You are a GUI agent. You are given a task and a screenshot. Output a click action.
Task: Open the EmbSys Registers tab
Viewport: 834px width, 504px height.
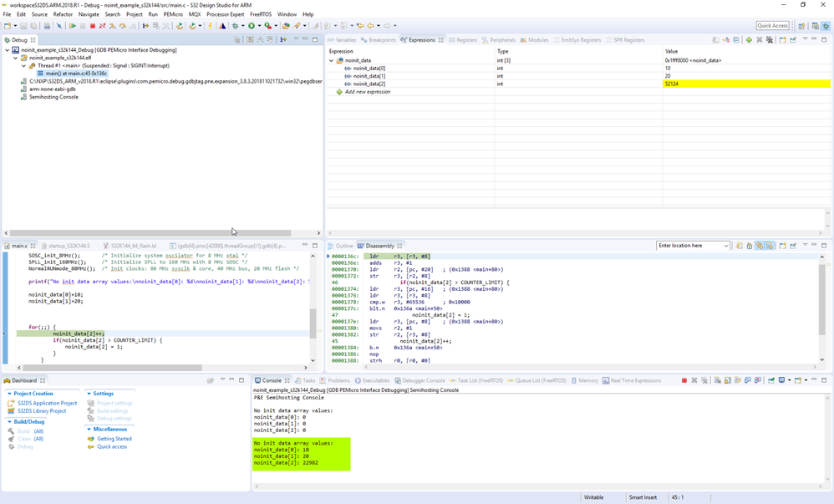click(x=577, y=40)
